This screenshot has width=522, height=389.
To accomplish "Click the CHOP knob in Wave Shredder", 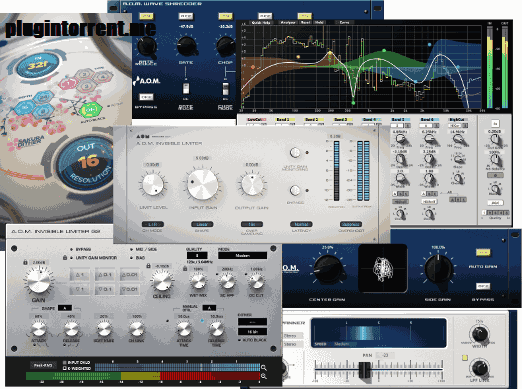I will click(226, 46).
